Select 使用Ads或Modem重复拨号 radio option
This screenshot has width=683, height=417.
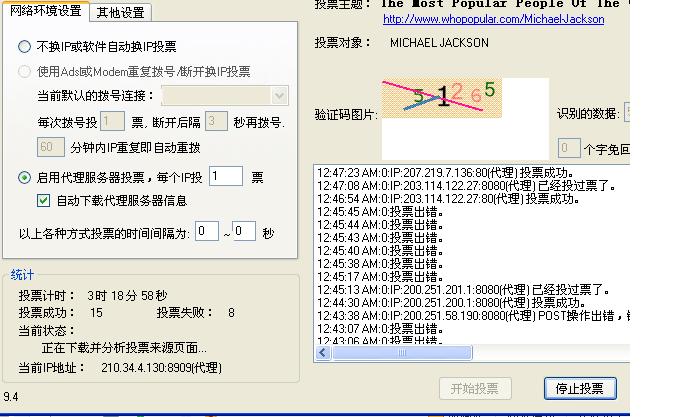pos(25,72)
